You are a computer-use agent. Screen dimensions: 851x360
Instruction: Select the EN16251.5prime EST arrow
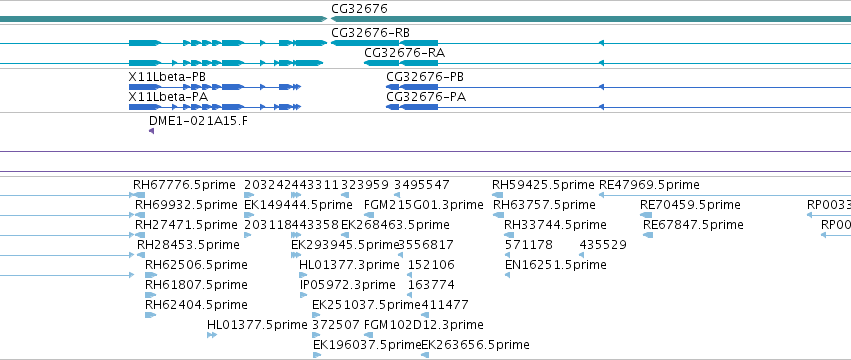coord(507,275)
